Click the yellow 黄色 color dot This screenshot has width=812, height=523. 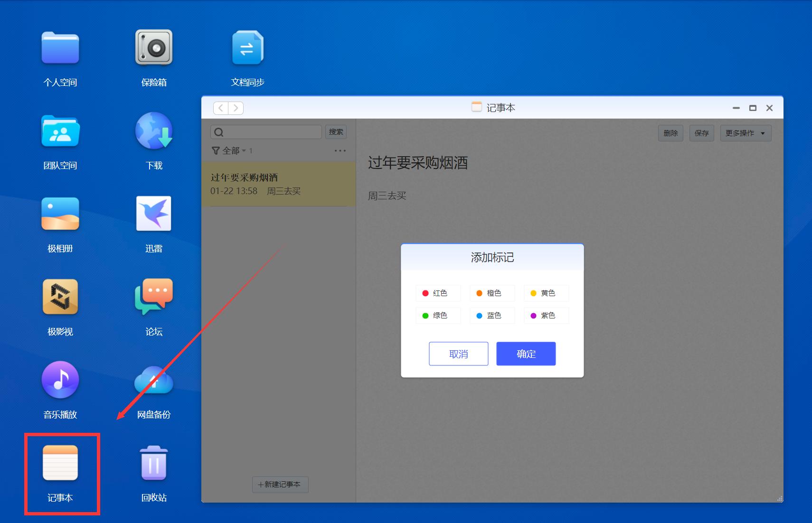(534, 293)
